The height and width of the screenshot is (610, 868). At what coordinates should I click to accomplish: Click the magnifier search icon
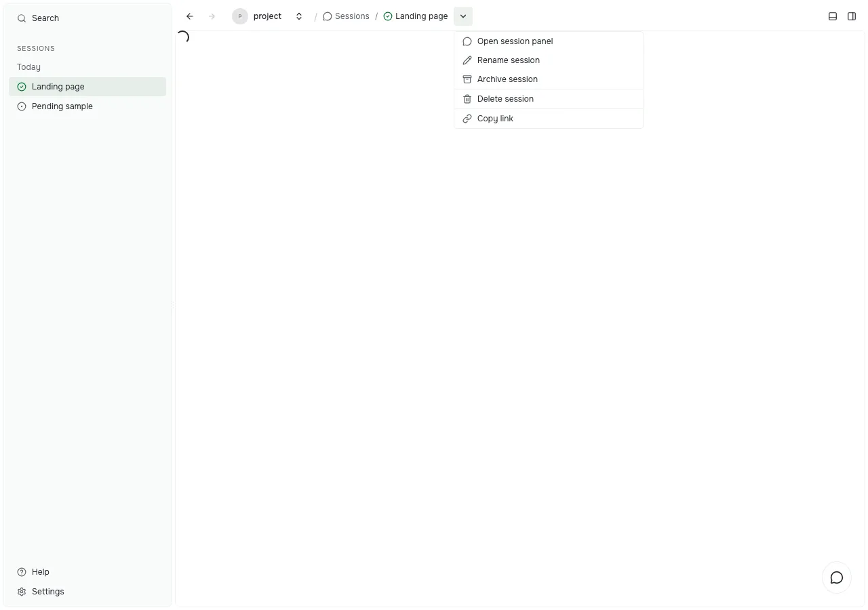[x=22, y=18]
